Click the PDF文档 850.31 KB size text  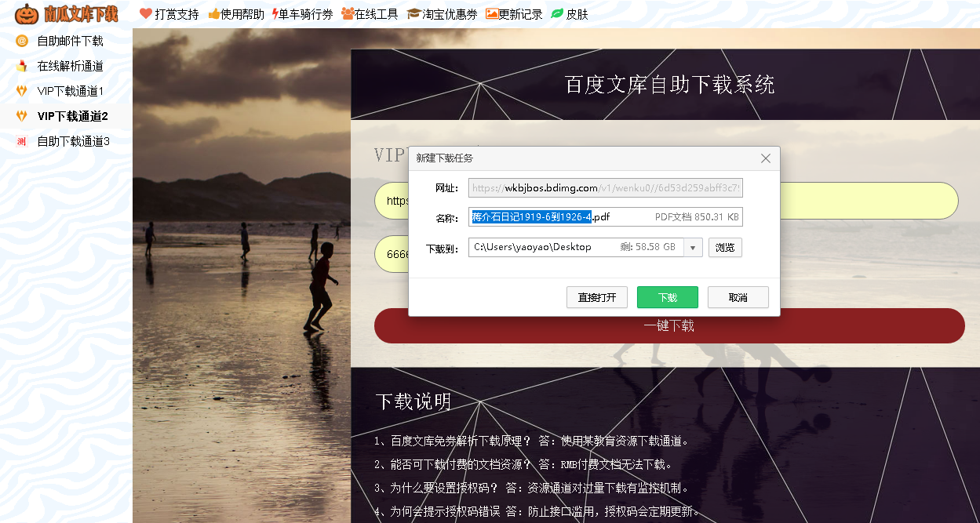coord(697,217)
